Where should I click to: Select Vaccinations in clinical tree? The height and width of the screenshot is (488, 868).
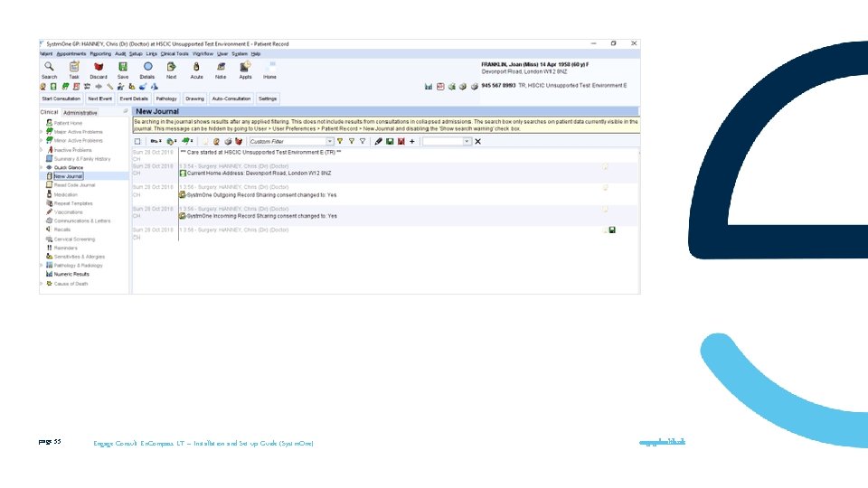point(68,211)
